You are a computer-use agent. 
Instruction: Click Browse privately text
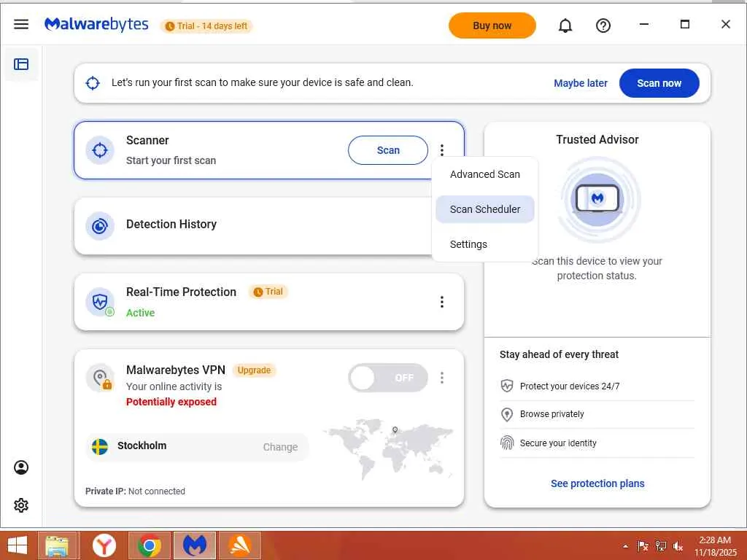(551, 414)
